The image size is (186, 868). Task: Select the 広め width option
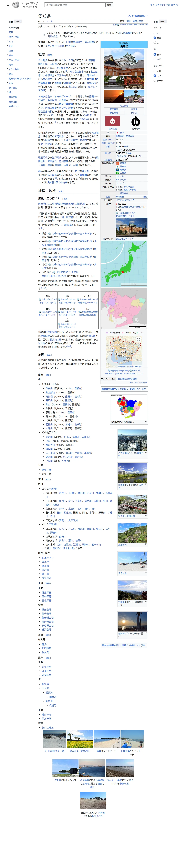[155, 59]
